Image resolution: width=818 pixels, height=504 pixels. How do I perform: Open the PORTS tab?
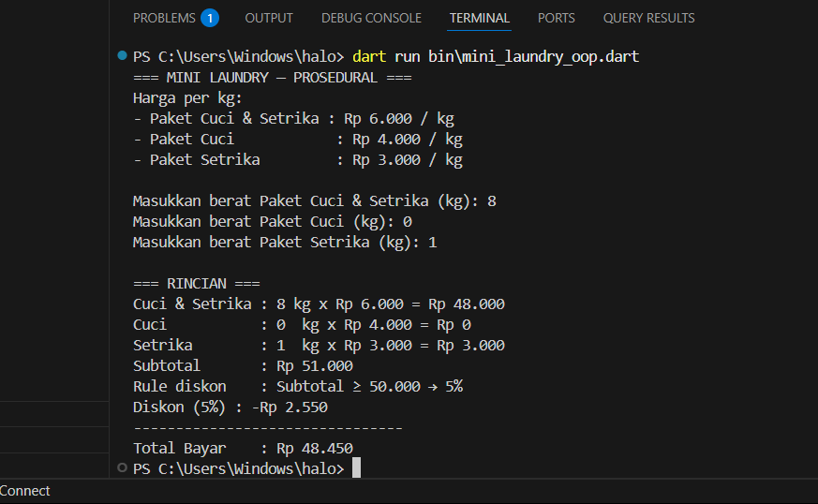click(557, 18)
